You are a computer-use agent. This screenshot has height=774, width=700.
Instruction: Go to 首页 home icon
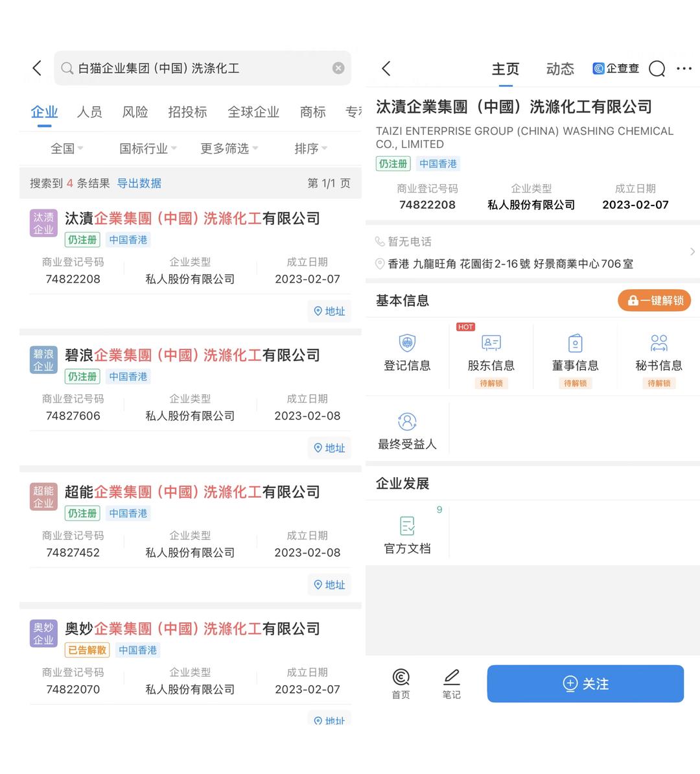401,678
